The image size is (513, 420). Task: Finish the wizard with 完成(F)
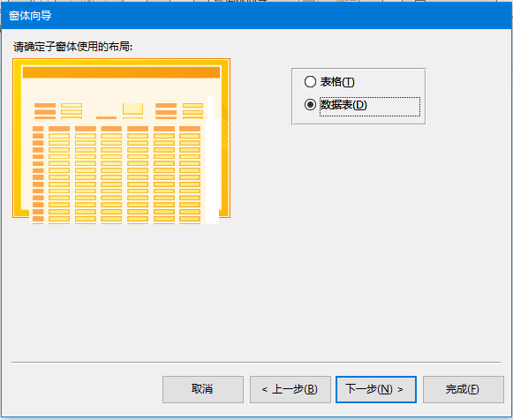pyautogui.click(x=464, y=389)
